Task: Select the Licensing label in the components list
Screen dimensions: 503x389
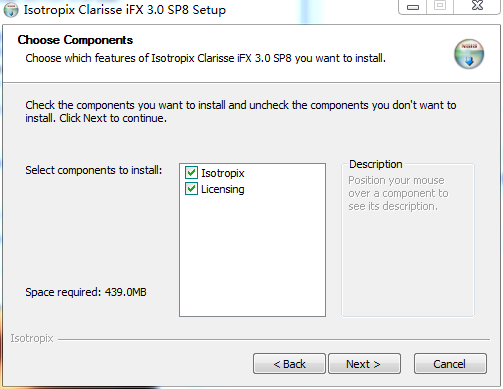Action: click(223, 189)
